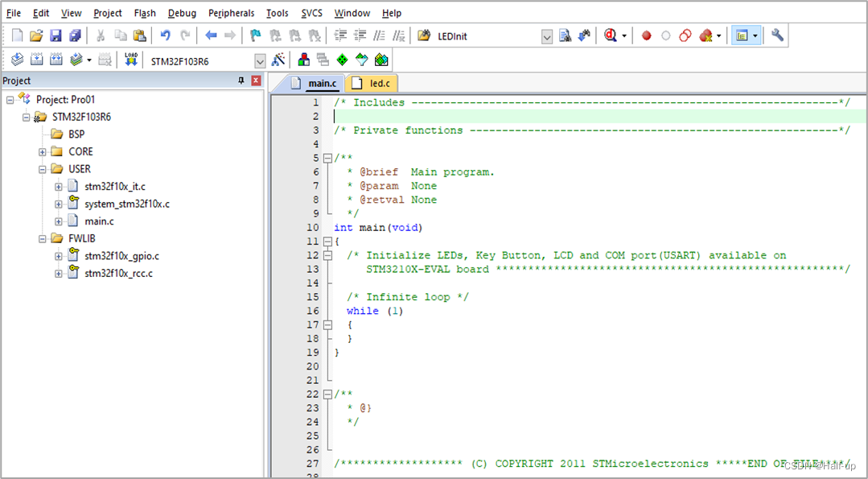Collapse the FWLIB folder node

[x=42, y=238]
